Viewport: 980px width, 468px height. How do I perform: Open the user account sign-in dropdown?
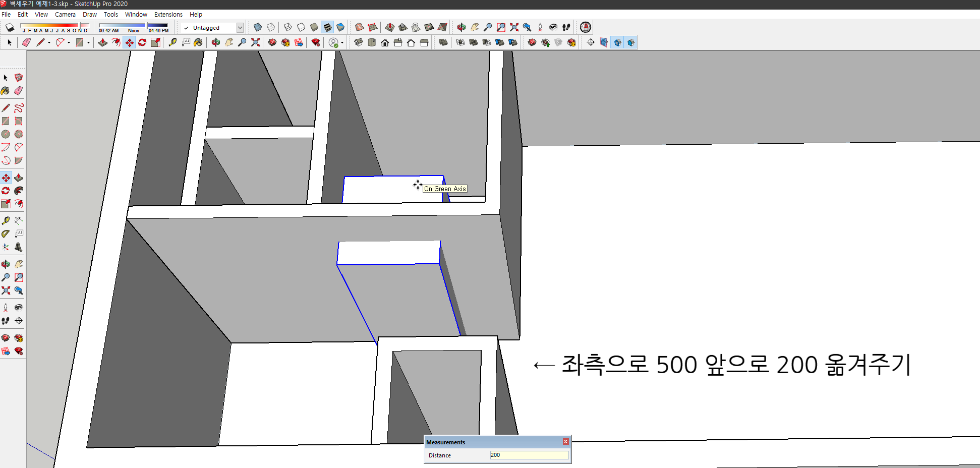point(342,42)
